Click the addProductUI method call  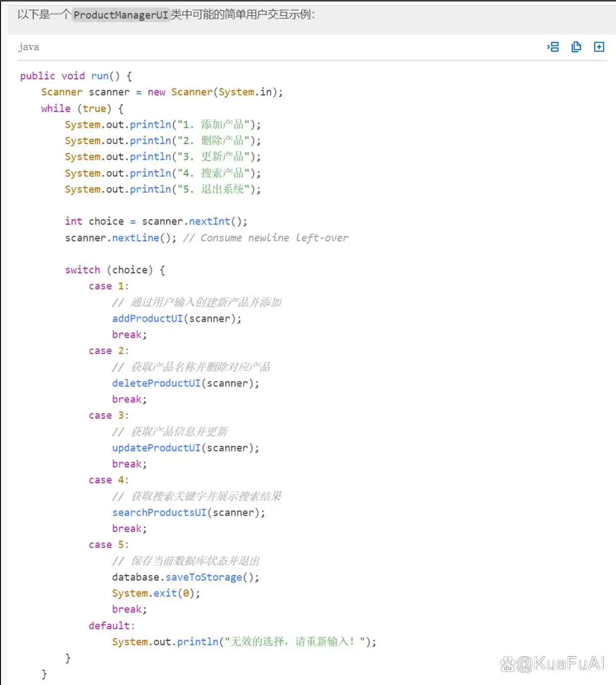click(x=147, y=319)
